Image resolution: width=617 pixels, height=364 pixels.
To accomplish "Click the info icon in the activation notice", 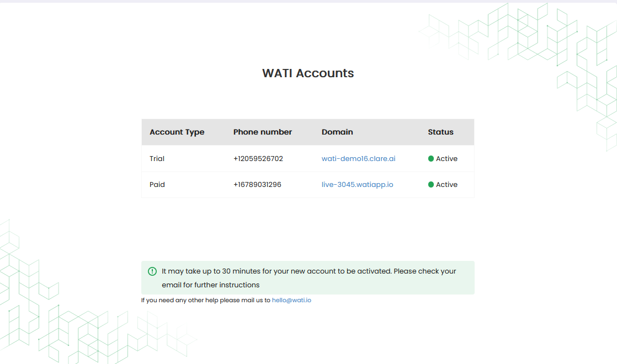I will (x=152, y=271).
